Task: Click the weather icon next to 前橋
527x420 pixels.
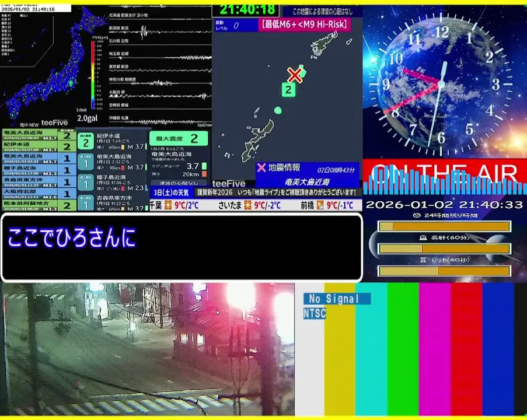Action: 320,205
